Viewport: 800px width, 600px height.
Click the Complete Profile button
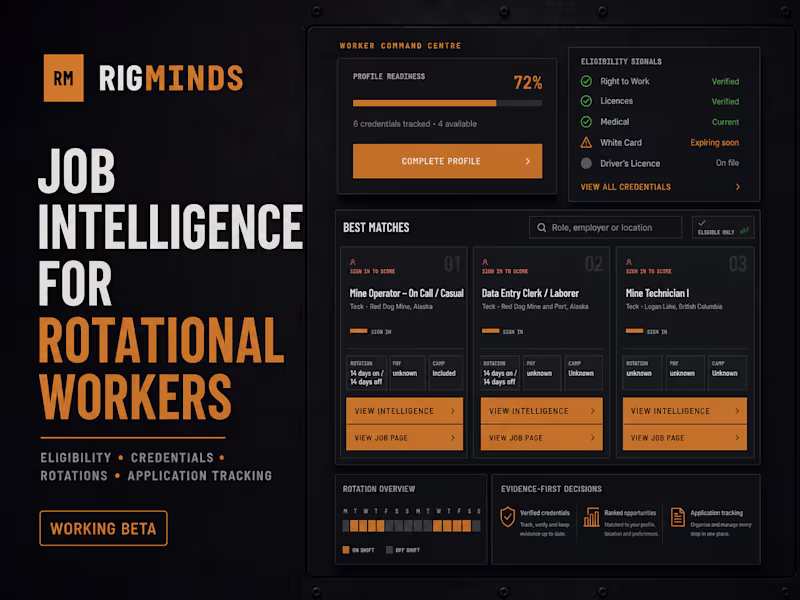pyautogui.click(x=447, y=161)
